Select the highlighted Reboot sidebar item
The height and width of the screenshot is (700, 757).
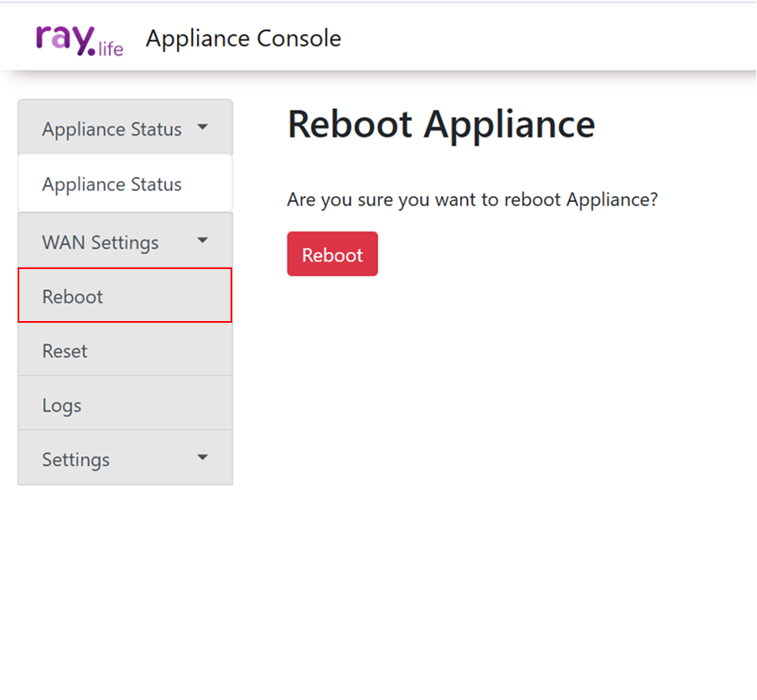[x=73, y=297]
